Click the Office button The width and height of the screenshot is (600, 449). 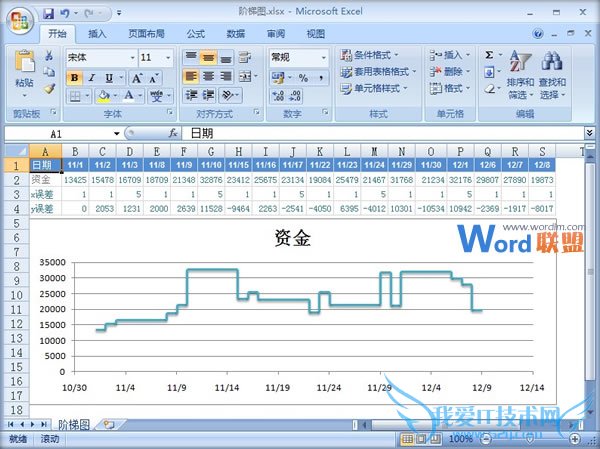[20, 22]
